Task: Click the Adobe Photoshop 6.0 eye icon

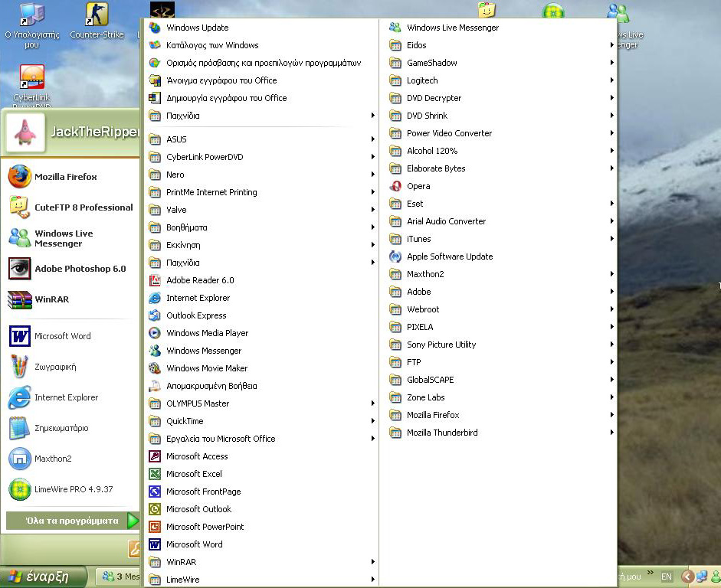Action: tap(20, 269)
